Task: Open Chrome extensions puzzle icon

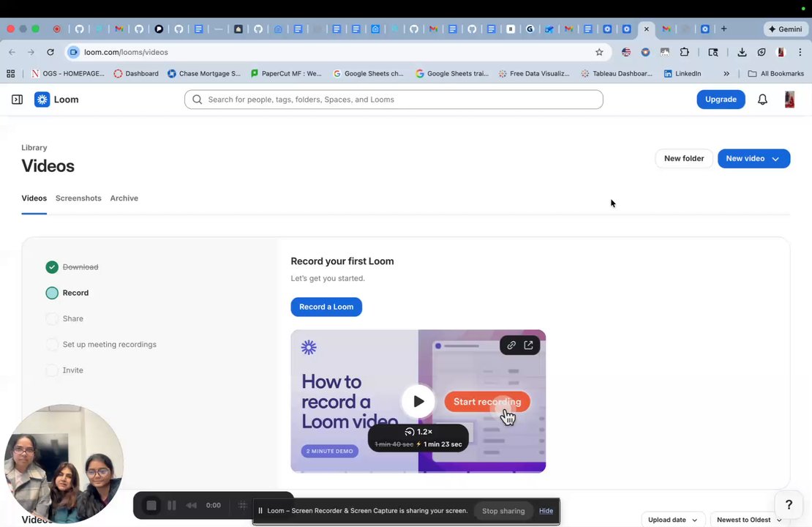Action: [x=684, y=52]
